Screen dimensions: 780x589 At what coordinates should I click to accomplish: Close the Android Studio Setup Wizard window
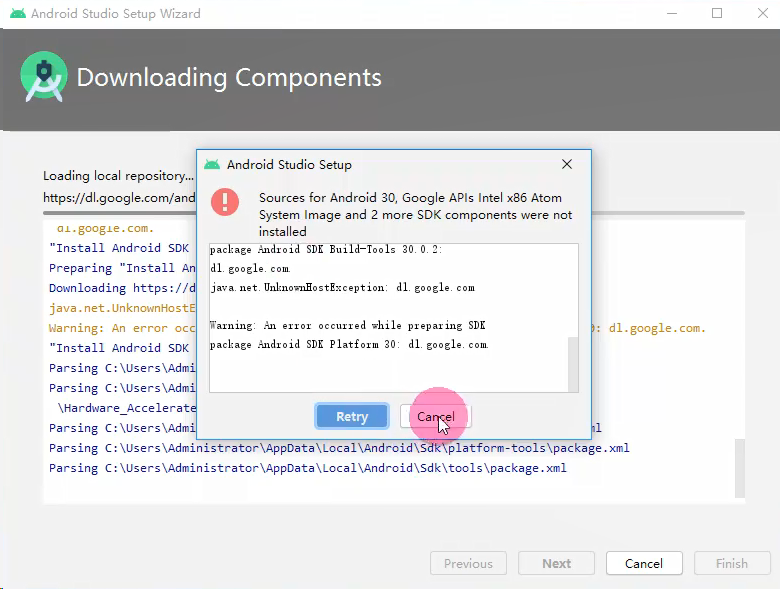pyautogui.click(x=763, y=13)
